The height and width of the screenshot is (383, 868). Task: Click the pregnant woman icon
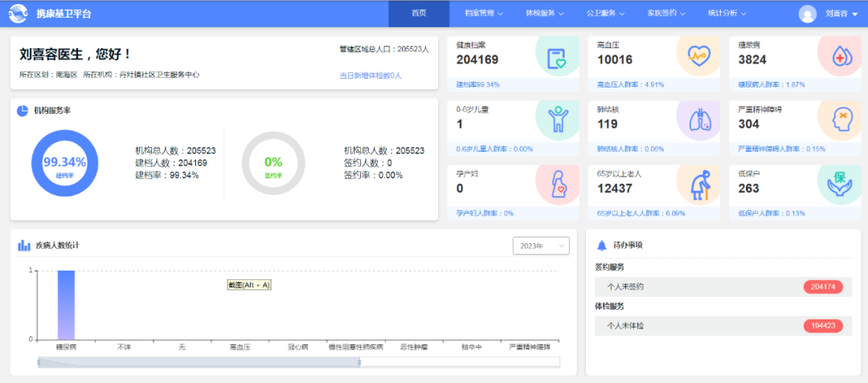(557, 184)
